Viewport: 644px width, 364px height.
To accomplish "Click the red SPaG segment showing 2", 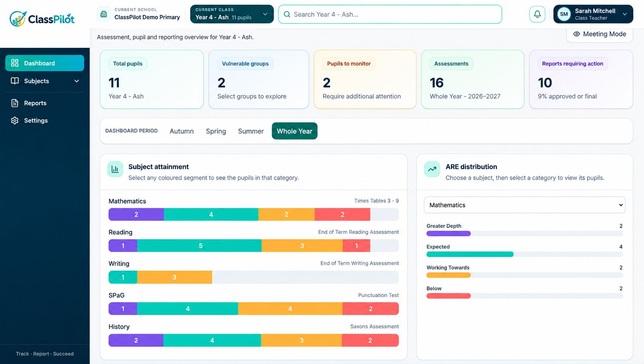I will coord(371,309).
